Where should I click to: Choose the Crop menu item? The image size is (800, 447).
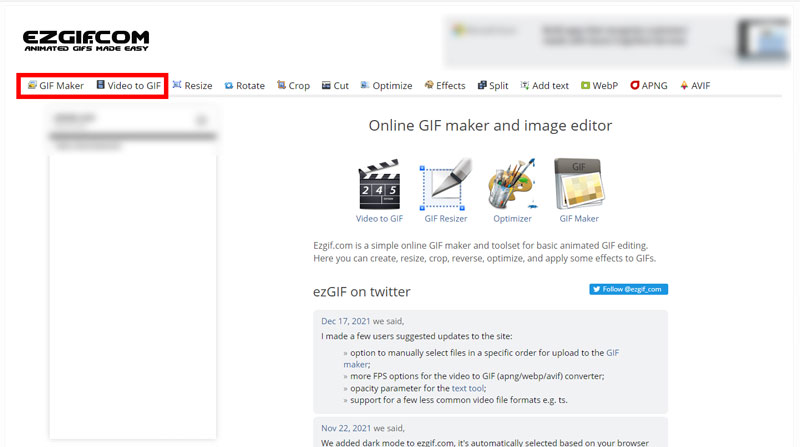point(293,86)
